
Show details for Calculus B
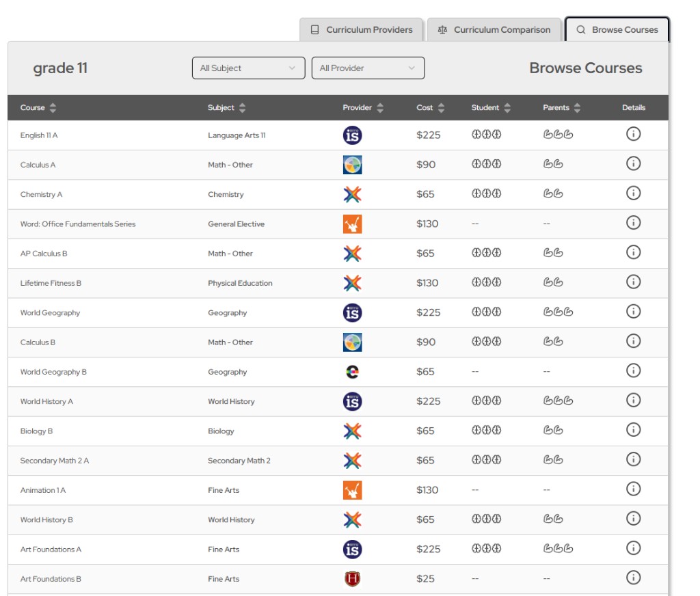[633, 341]
